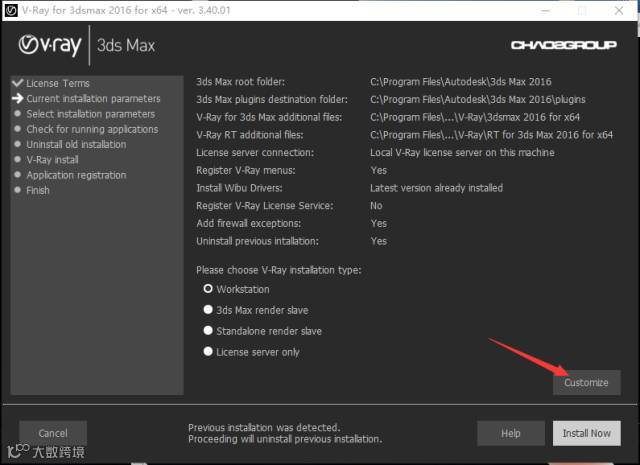640x465 pixels.
Task: Click 'Add firewall exceptions:' label
Action: point(249,223)
